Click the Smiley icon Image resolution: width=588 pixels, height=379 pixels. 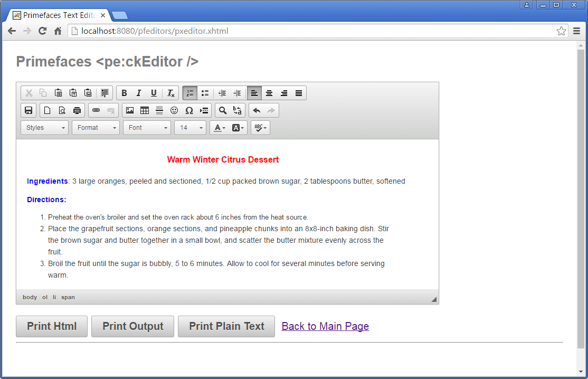[x=174, y=110]
